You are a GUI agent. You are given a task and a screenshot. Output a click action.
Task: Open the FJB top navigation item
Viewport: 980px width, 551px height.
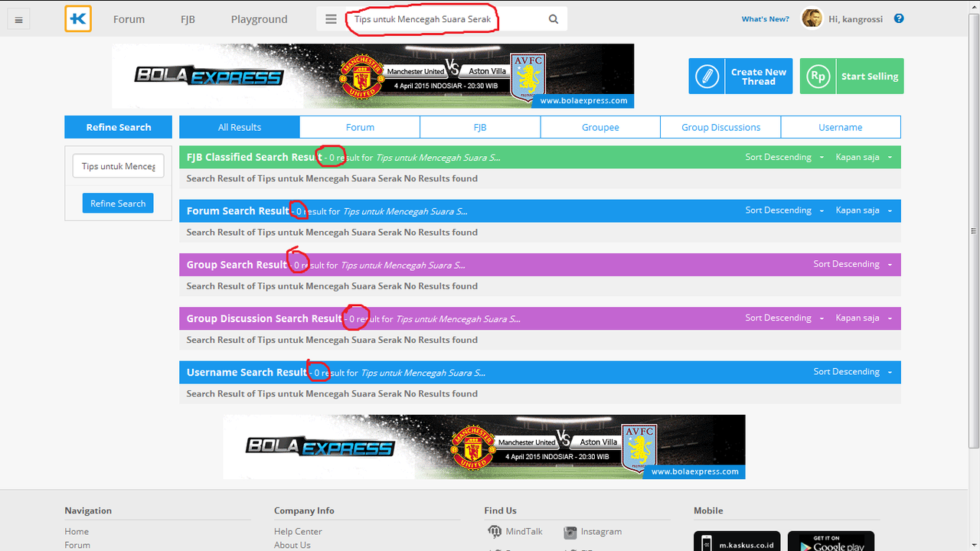click(188, 19)
